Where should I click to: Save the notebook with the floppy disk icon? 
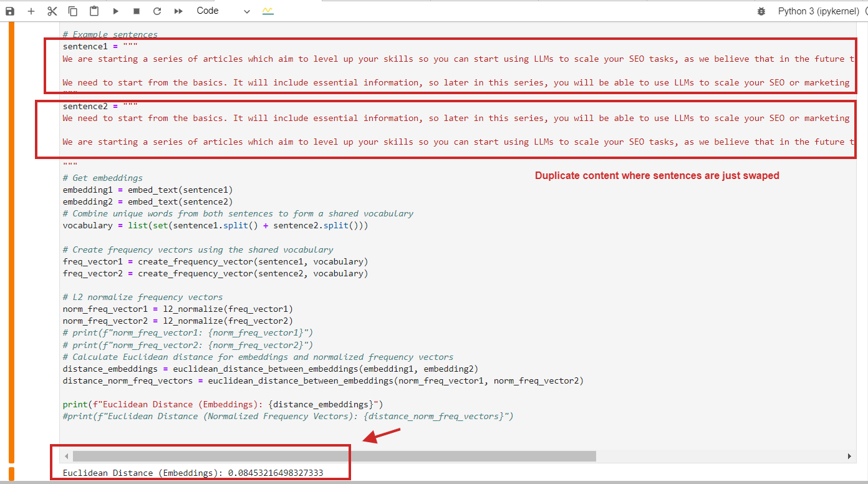point(10,11)
